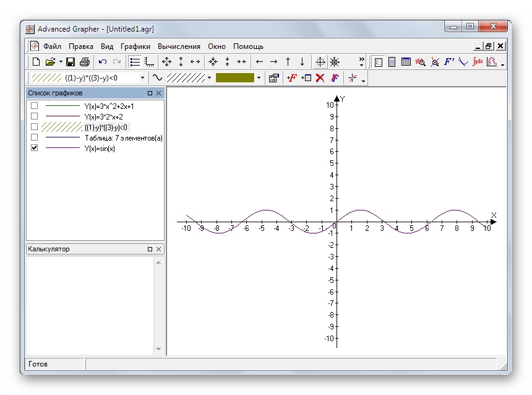Image resolution: width=532 pixels, height=395 pixels.
Task: Create a new document with the blank page icon
Action: coord(36,62)
